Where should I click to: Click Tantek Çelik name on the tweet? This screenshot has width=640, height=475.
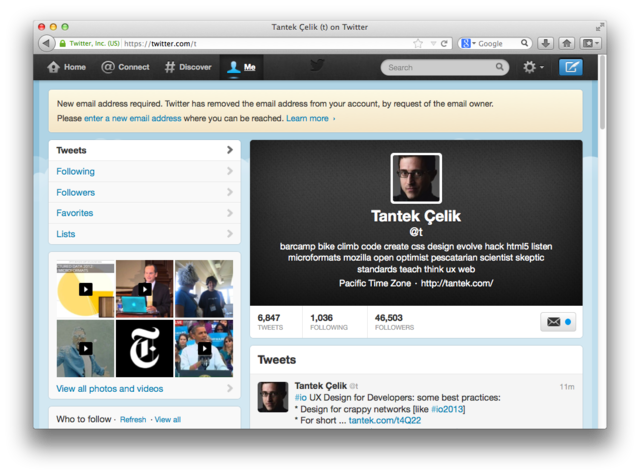pos(320,386)
